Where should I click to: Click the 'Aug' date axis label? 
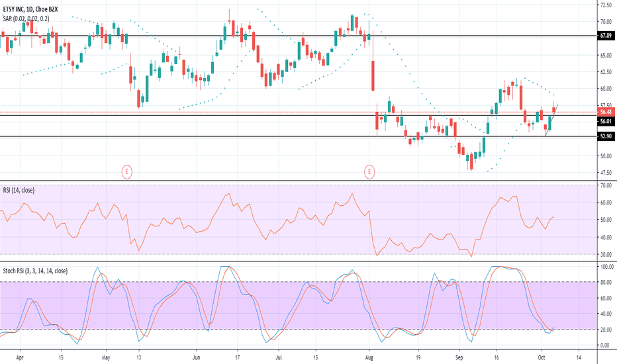pyautogui.click(x=369, y=357)
